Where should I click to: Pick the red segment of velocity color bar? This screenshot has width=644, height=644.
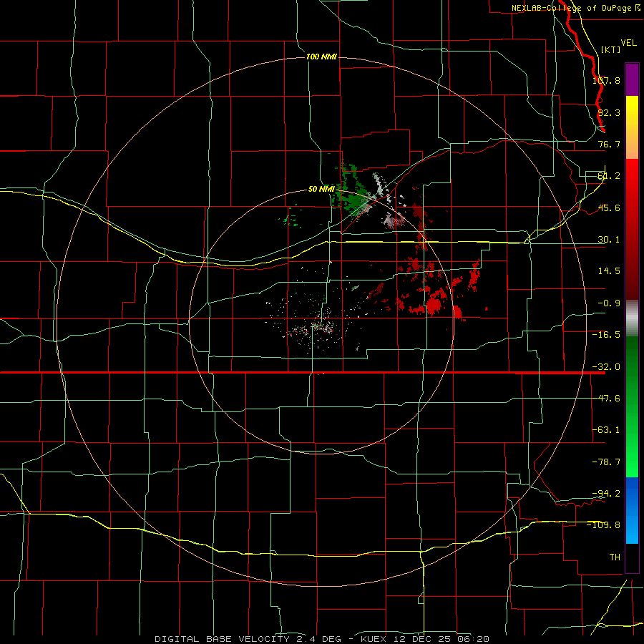tap(632, 229)
